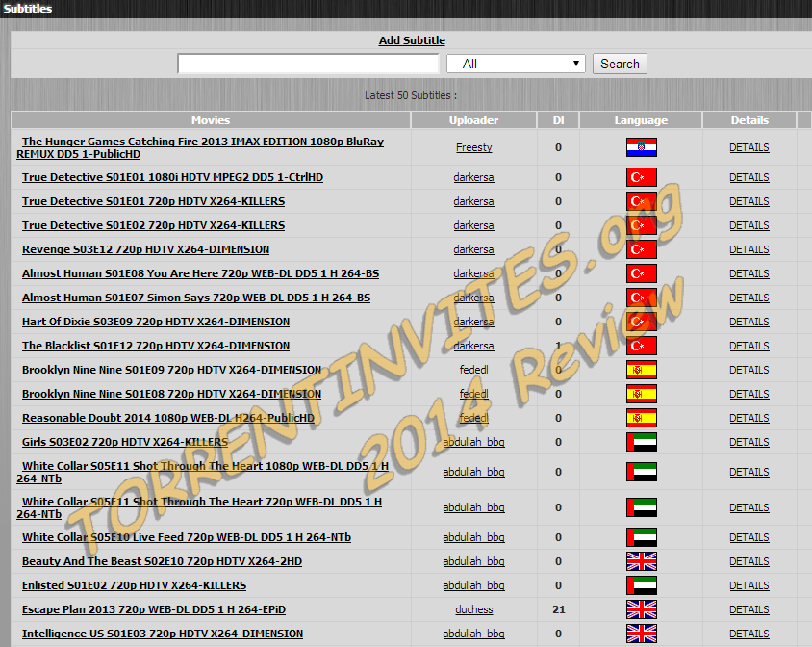This screenshot has width=812, height=647.
Task: Open Girls S03E02 720p title link
Action: 125,442
